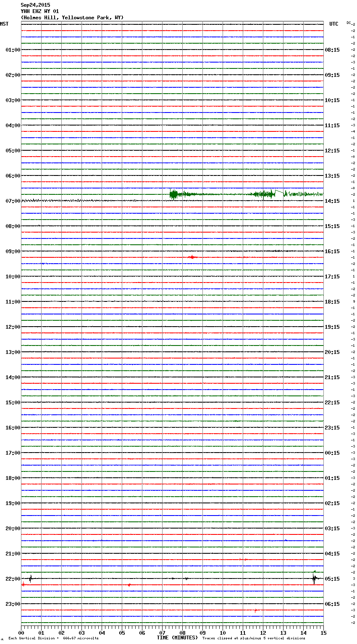Select the 04:00 MST time label

(13, 126)
